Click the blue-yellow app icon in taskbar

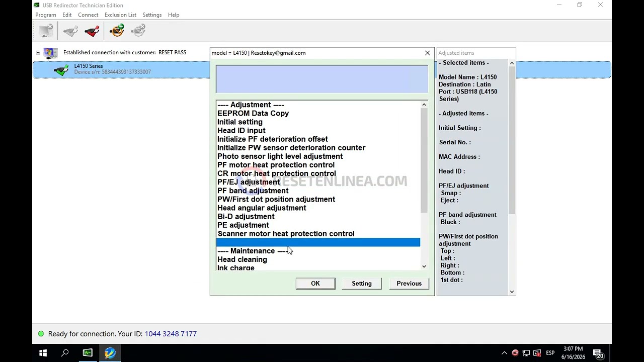pos(110,353)
